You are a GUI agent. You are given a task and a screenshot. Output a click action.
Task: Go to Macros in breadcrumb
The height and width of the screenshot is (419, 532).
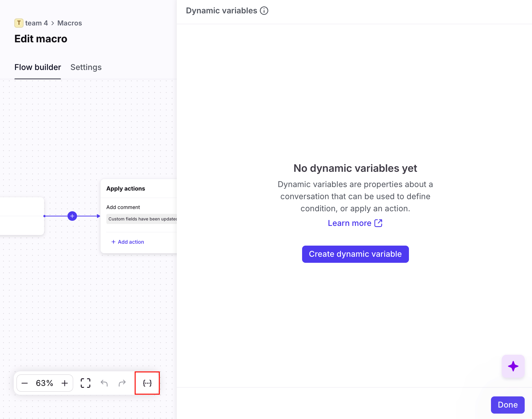pyautogui.click(x=70, y=23)
